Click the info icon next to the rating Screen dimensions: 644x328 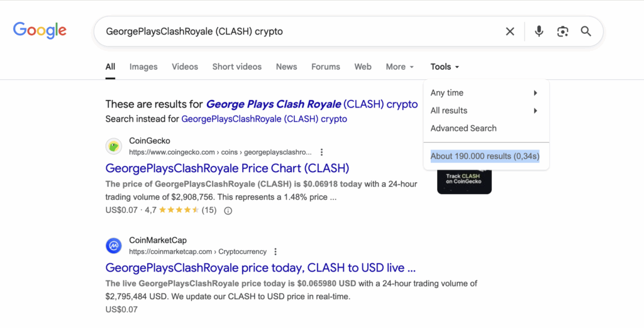point(228,210)
